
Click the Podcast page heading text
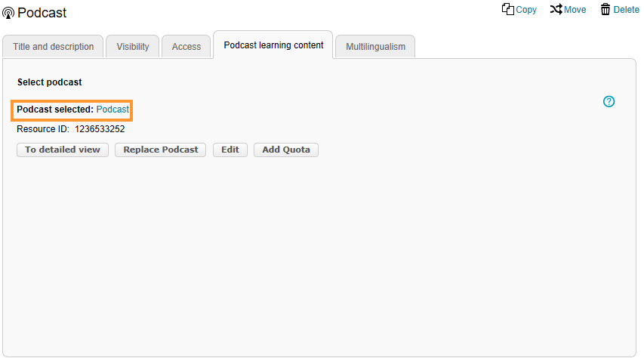pyautogui.click(x=42, y=13)
